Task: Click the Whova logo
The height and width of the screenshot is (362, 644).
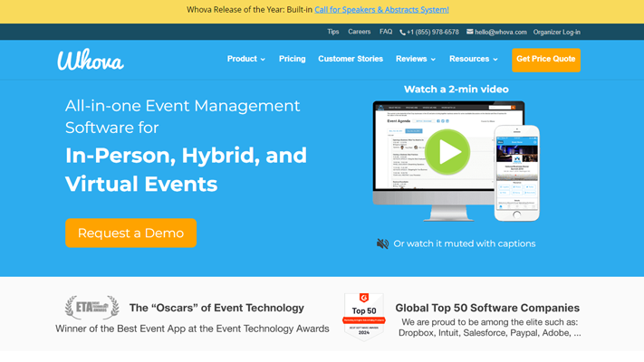Action: (91, 60)
